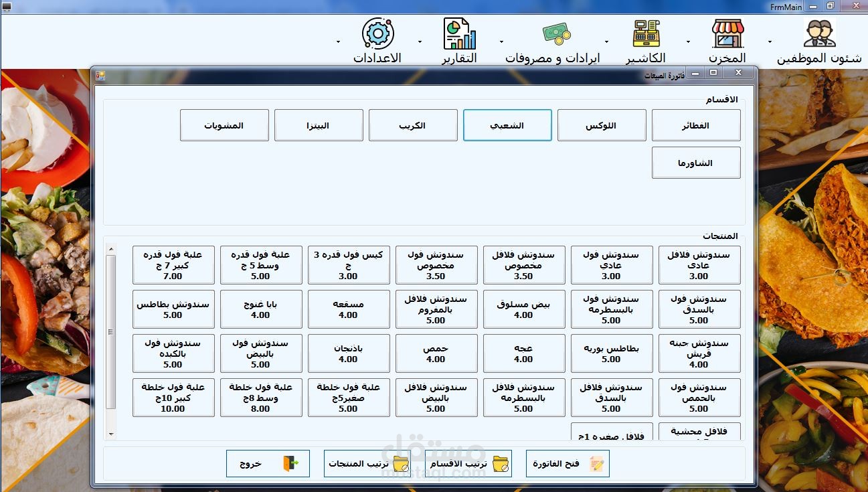Image resolution: width=868 pixels, height=492 pixels.
Task: Add سندوتش بطاطس 5.00 product
Action: point(173,309)
